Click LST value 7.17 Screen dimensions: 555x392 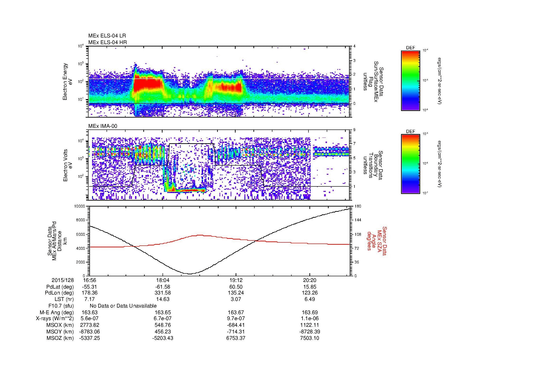[90, 299]
